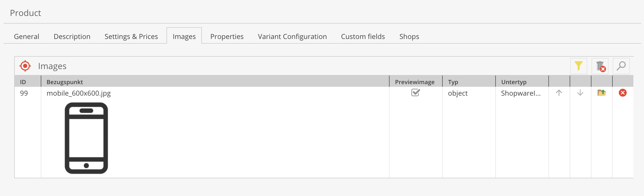644x196 pixels.
Task: Open the General tab
Action: 27,37
